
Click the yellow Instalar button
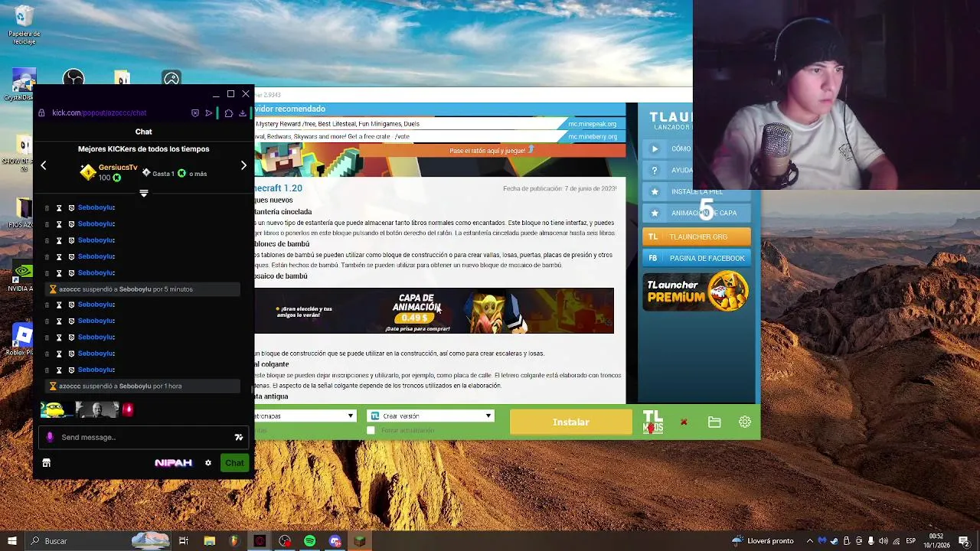click(571, 422)
